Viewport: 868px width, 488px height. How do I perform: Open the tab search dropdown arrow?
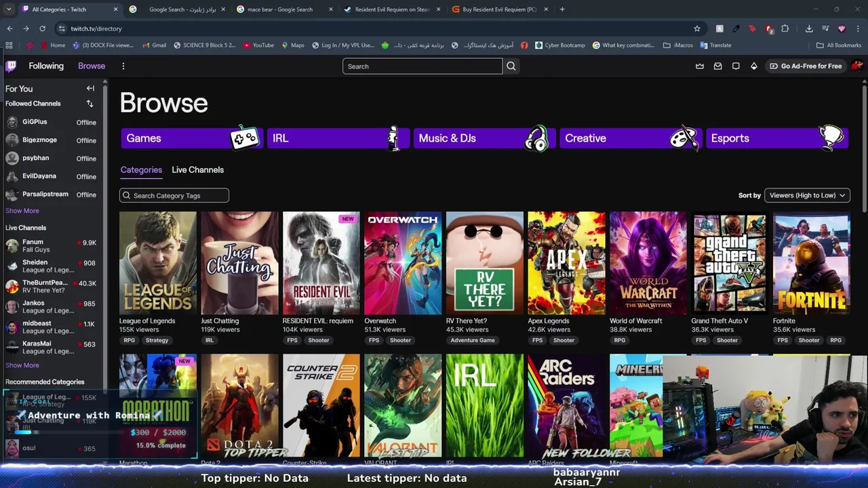pos(8,9)
